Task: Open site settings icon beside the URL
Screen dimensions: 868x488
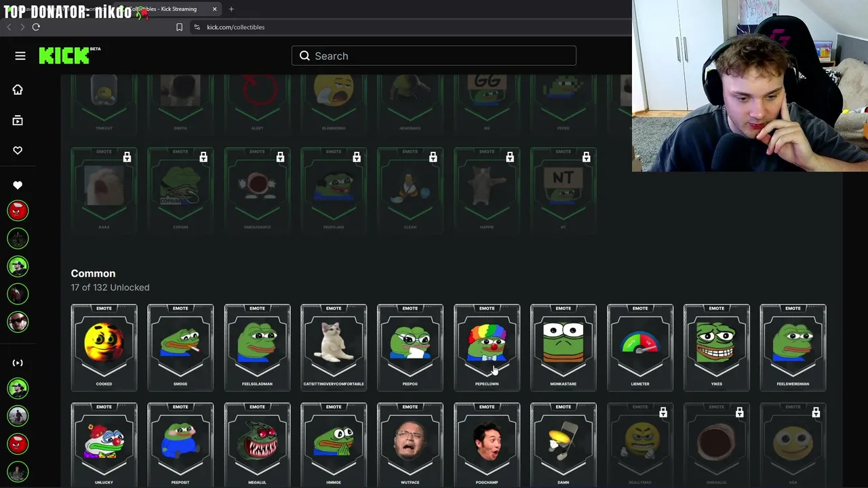Action: (x=197, y=27)
